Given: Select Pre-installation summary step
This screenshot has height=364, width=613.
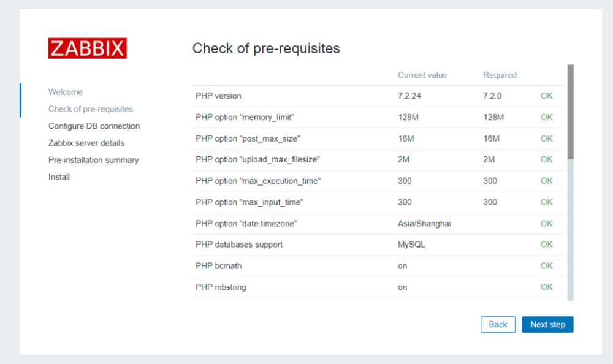Looking at the screenshot, I should pos(94,160).
